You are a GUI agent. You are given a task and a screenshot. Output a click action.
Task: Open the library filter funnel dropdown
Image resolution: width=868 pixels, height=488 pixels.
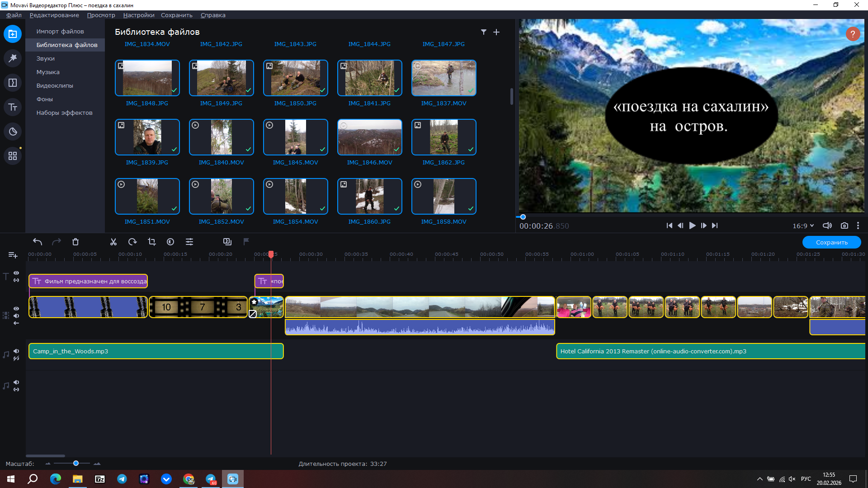(x=484, y=32)
